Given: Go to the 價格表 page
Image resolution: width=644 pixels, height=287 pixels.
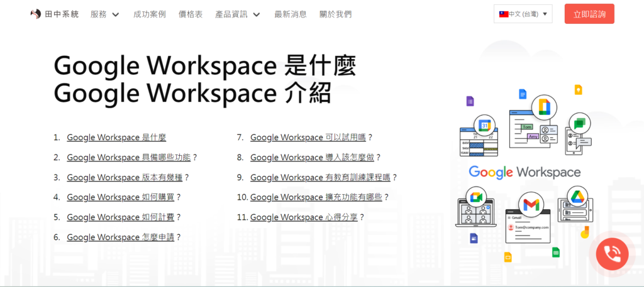Looking at the screenshot, I should [x=191, y=14].
